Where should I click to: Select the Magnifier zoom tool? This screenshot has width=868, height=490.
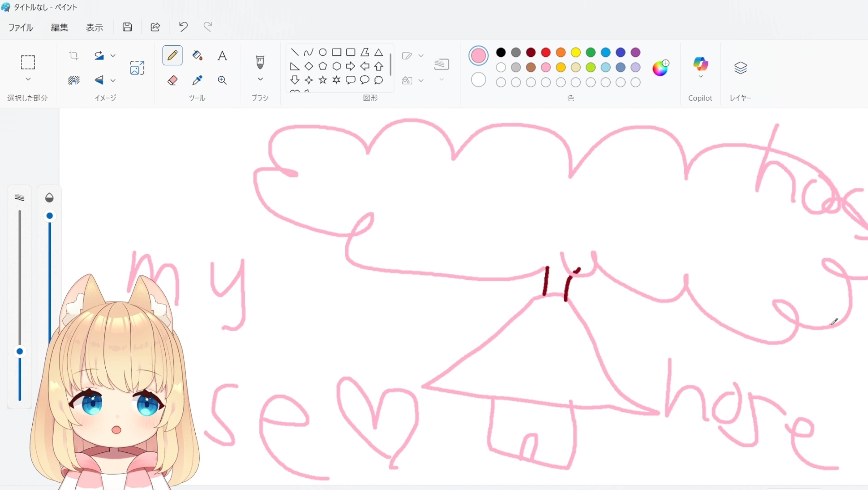222,80
